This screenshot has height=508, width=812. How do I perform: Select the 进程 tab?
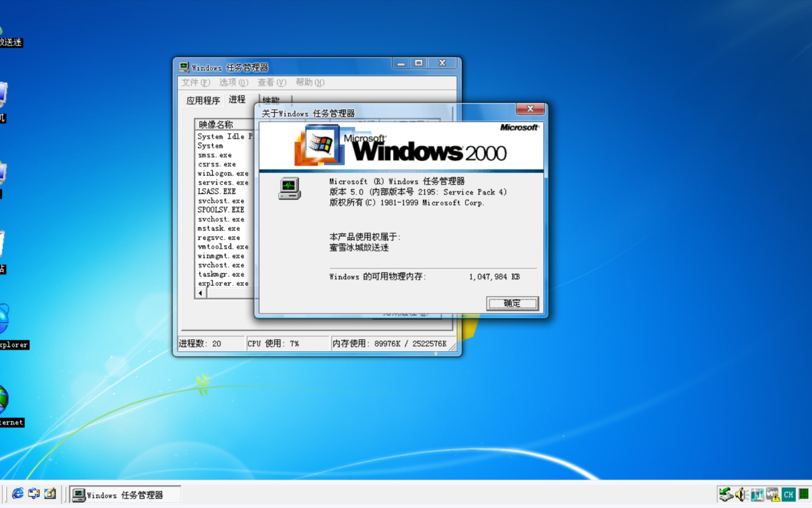tap(237, 99)
